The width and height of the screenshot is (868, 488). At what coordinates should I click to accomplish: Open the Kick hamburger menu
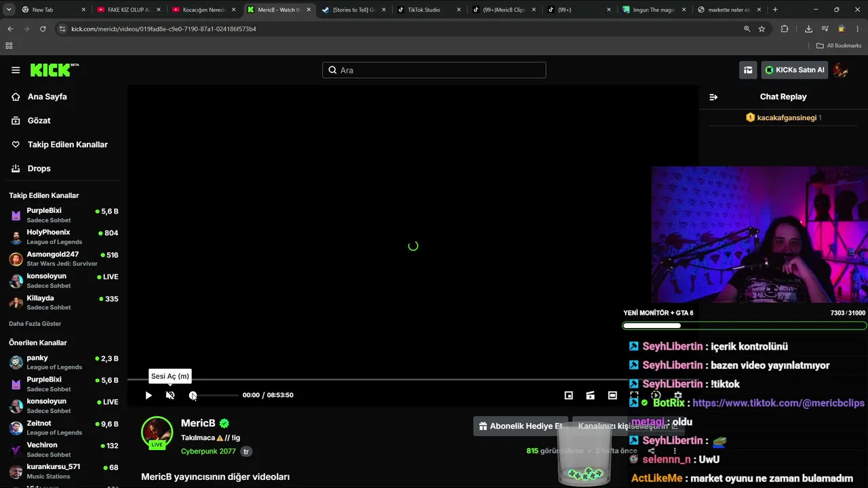point(16,70)
